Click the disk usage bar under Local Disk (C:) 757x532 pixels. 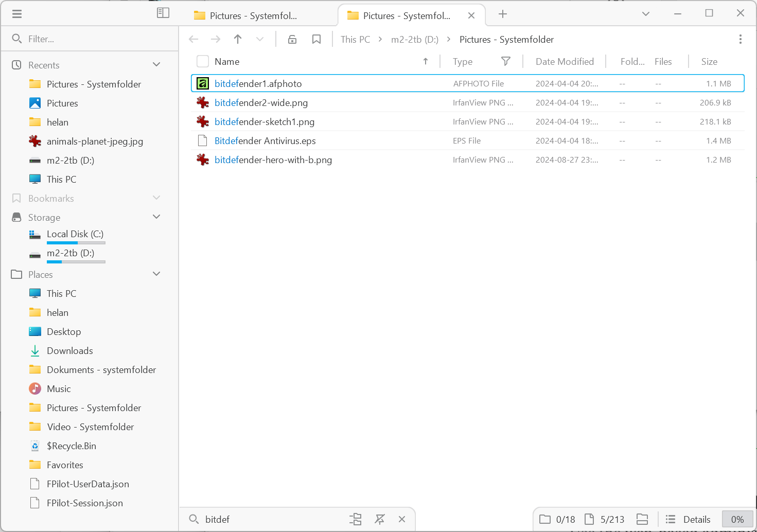point(76,242)
